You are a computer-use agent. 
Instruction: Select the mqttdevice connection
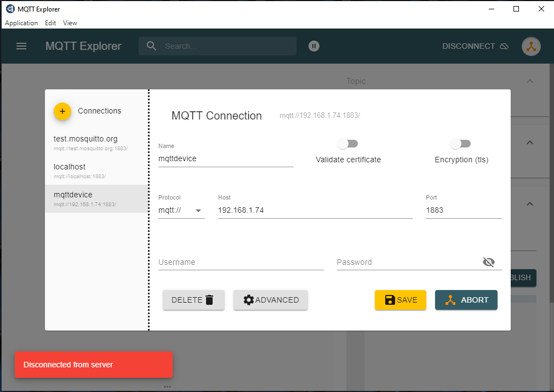tap(96, 198)
